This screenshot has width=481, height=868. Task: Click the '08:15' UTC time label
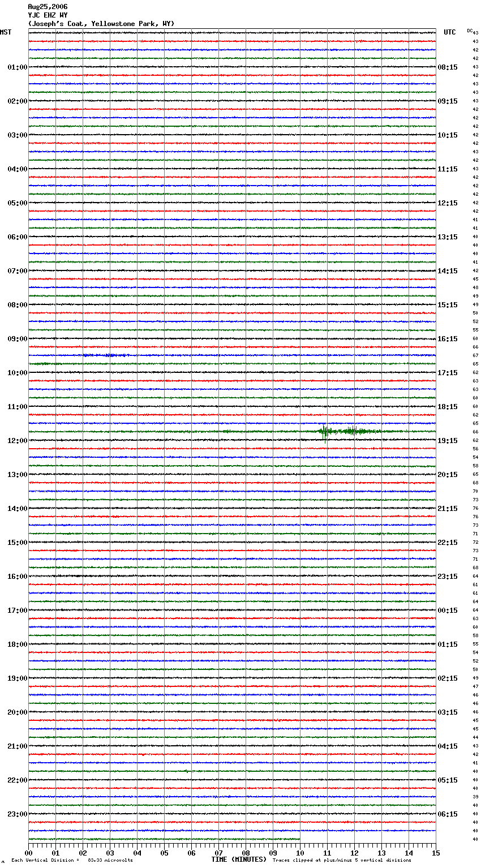tap(448, 67)
